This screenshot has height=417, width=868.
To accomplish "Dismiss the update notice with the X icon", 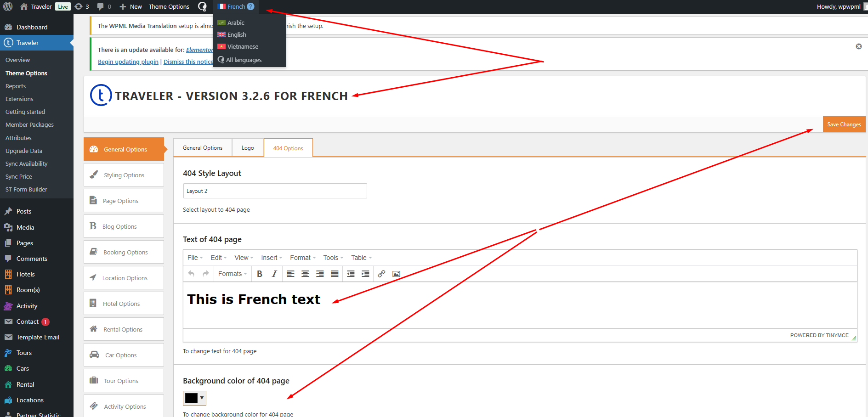I will click(x=858, y=46).
